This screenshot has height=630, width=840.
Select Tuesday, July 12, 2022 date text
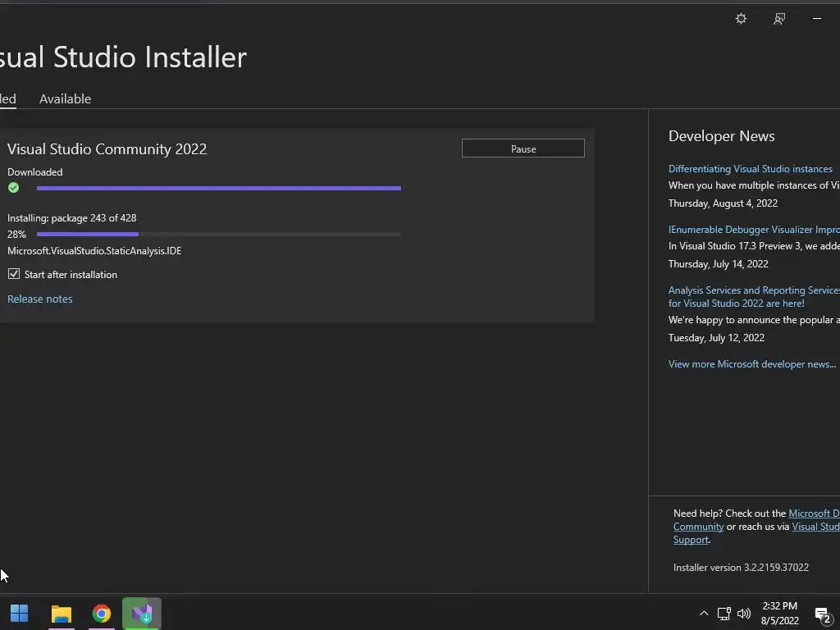pyautogui.click(x=716, y=337)
